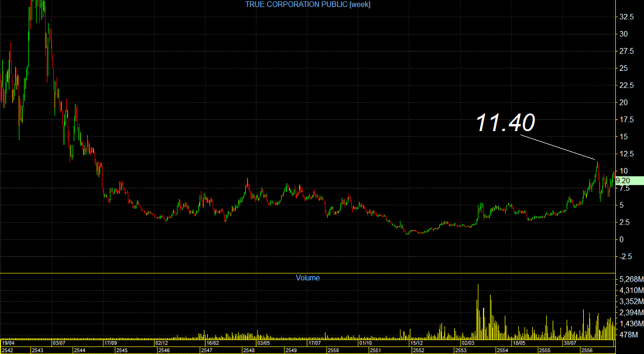Click the 17/07 date marker

(x=314, y=343)
